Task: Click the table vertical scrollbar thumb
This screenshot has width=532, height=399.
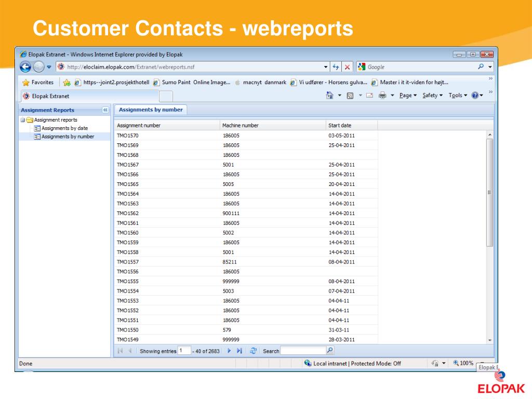Action: (489, 192)
